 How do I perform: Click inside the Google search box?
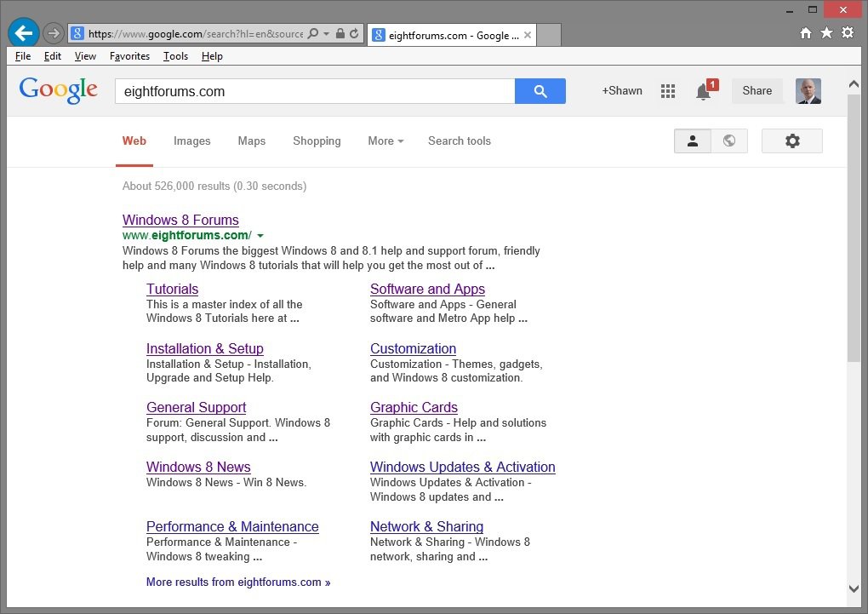click(x=315, y=91)
